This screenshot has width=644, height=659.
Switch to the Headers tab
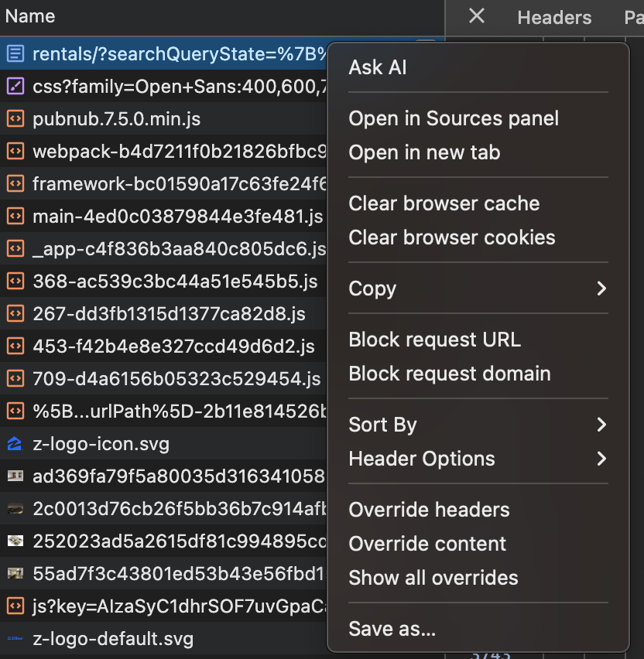[x=554, y=17]
